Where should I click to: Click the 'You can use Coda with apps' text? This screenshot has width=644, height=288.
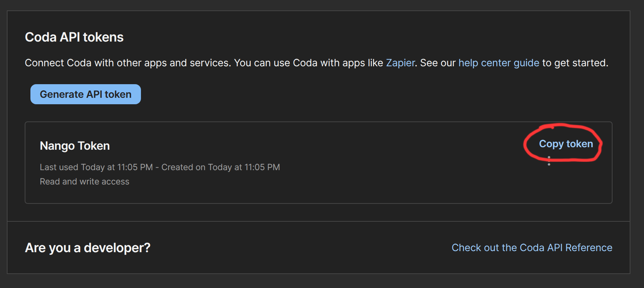click(x=308, y=63)
